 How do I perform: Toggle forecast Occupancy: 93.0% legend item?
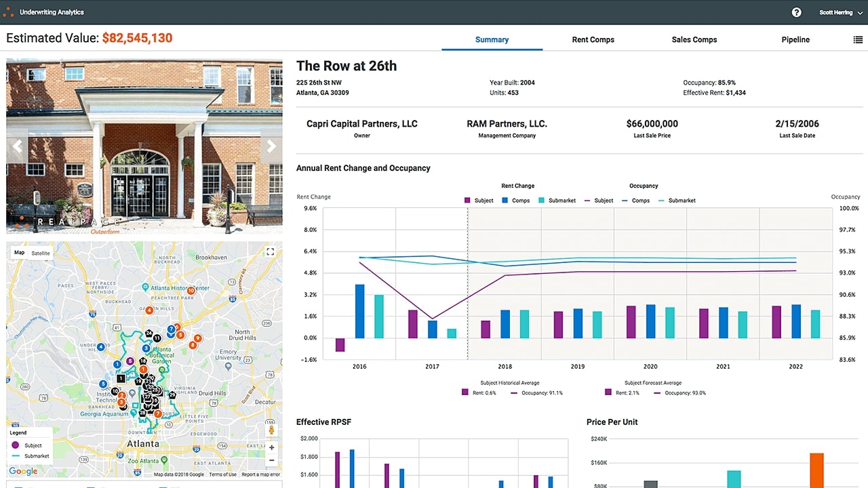[680, 392]
